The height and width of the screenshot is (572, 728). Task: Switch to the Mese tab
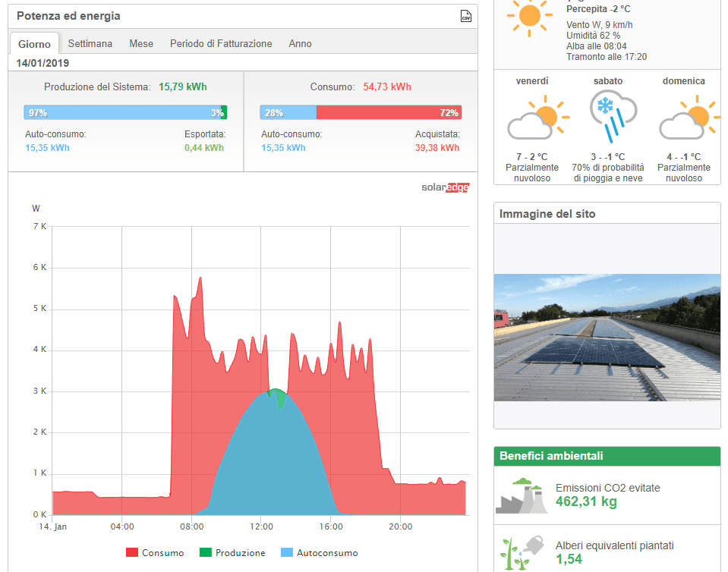[x=141, y=43]
